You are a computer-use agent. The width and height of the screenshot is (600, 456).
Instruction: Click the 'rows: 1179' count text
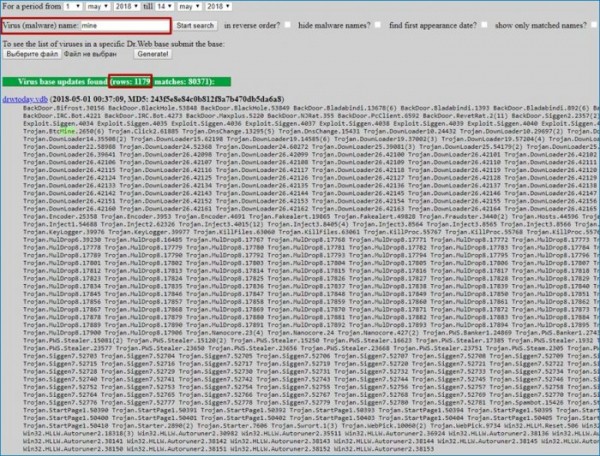point(131,81)
